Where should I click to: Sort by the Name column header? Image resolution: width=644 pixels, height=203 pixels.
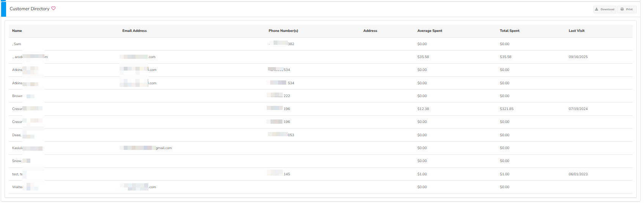pos(17,31)
